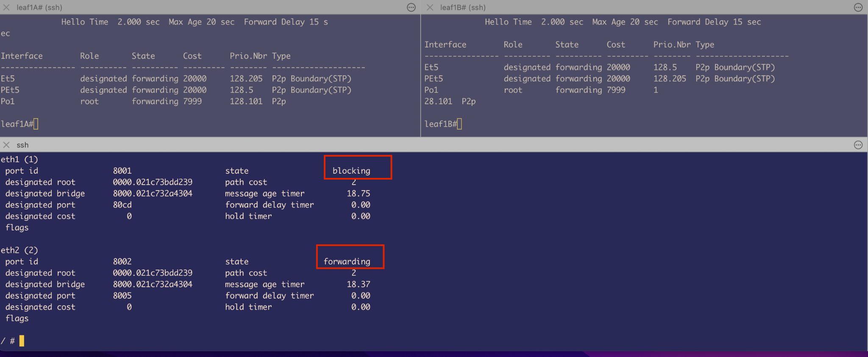Close the bottom ssh pane
The width and height of the screenshot is (868, 357).
pos(6,145)
